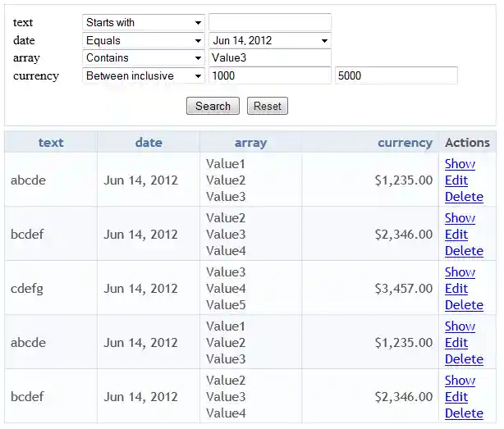Screen dimensions: 504x429
Task: Expand the 'Jun 14, 2012' date picker dropdown
Action: click(269, 40)
